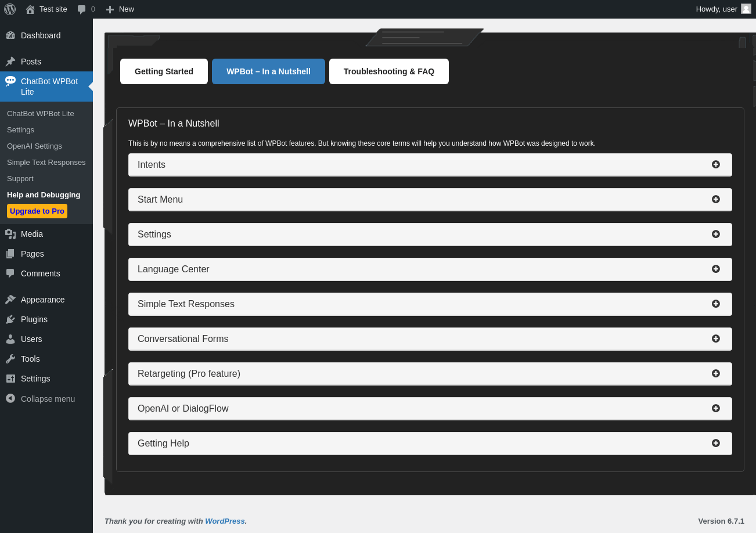
Task: Open the Users menu label
Action: pos(31,339)
